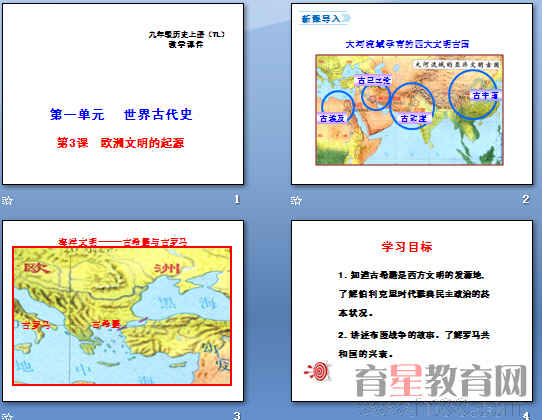542x420 pixels.
Task: Click the 育星教育网 watermark logo
Action: coord(441,381)
